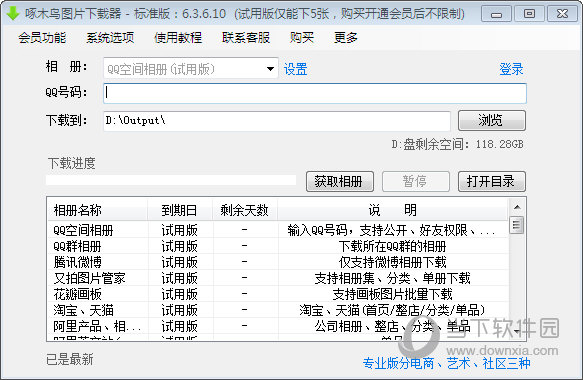Click the 专业版分电商、艺术、社区三种 link
The height and width of the screenshot is (380, 583).
click(x=447, y=363)
